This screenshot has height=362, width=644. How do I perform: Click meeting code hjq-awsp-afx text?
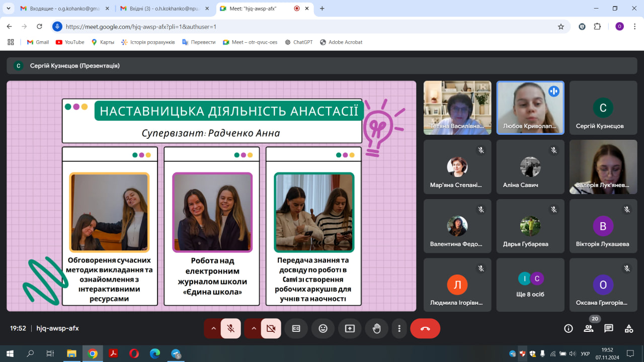58,328
